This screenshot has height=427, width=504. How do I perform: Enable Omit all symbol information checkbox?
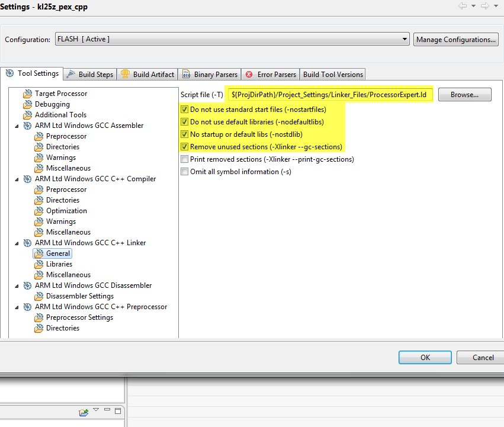[185, 172]
